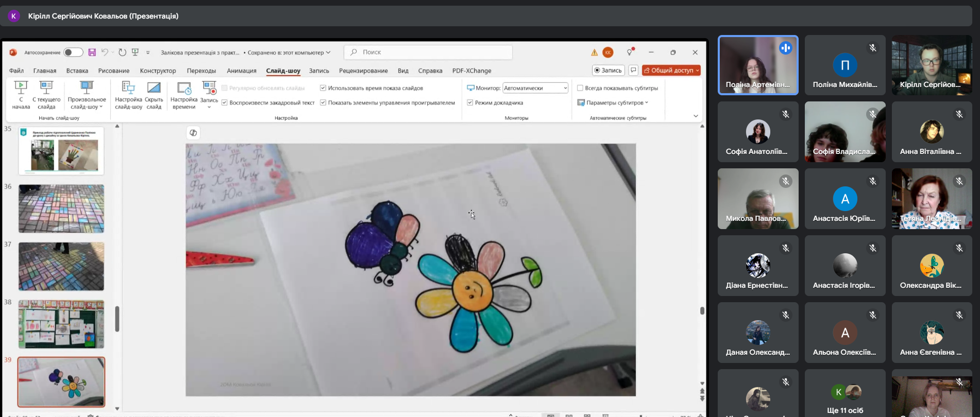
Task: Uncheck 'Использовать время показа слайдов' checkbox
Action: click(323, 88)
